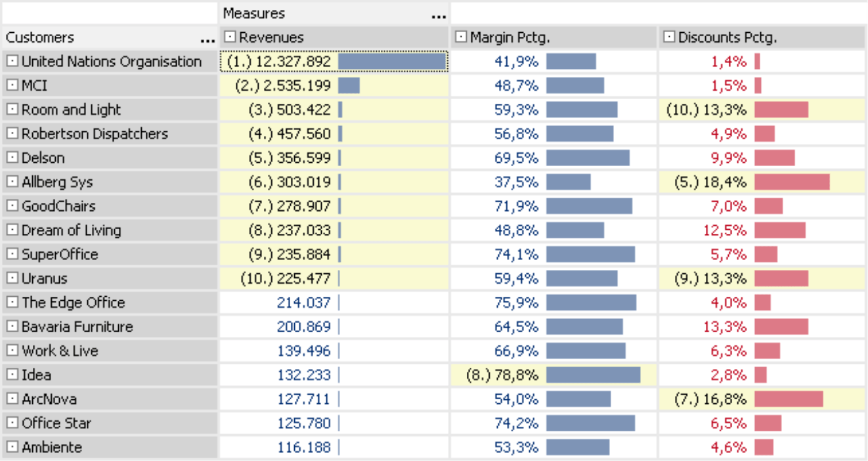Screen dimensions: 868x461
Task: Toggle the Uranus expander box
Action: pyautogui.click(x=12, y=278)
